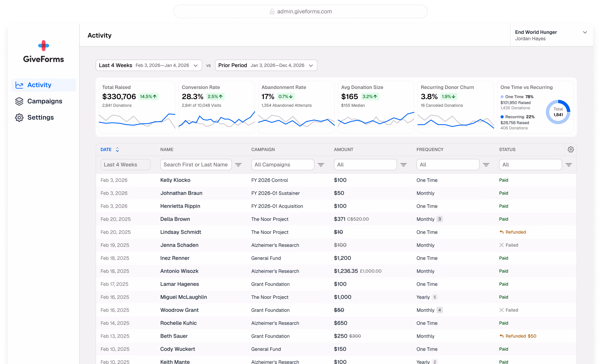Screen dimensions: 601x364
Task: Expand the Prior Period comparison dropdown
Action: (x=266, y=65)
